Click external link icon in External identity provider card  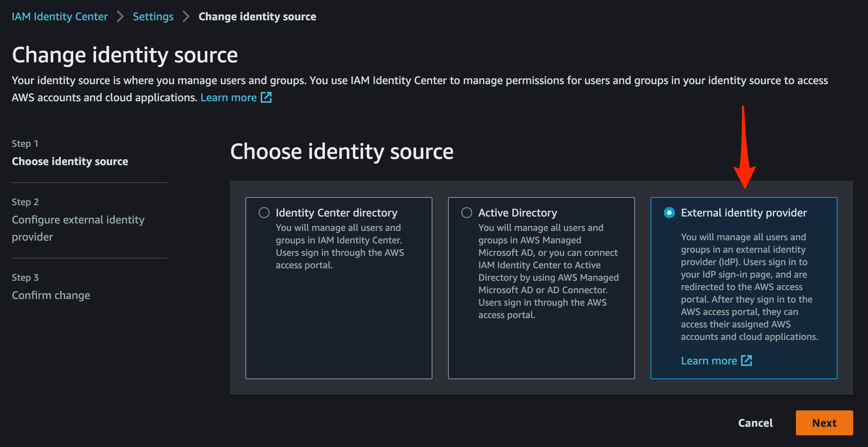746,361
